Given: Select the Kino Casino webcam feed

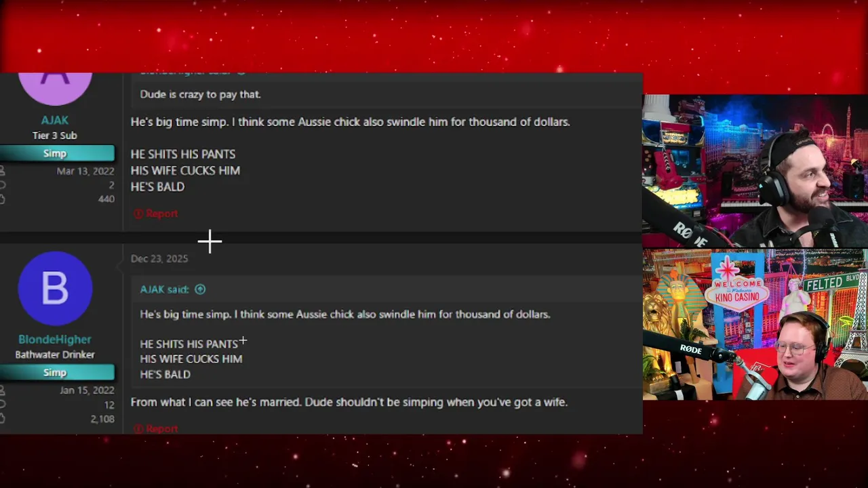Looking at the screenshot, I should (x=755, y=325).
